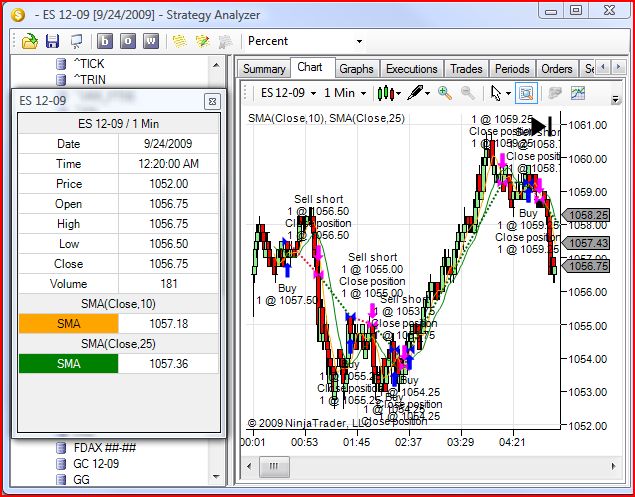Click chart scrollbar left arrow
The width and height of the screenshot is (635, 497).
[x=249, y=466]
